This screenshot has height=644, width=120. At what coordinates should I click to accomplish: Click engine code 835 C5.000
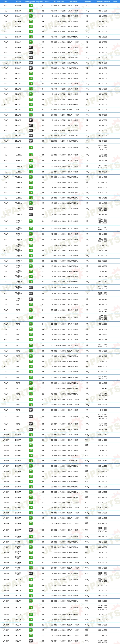103,471
